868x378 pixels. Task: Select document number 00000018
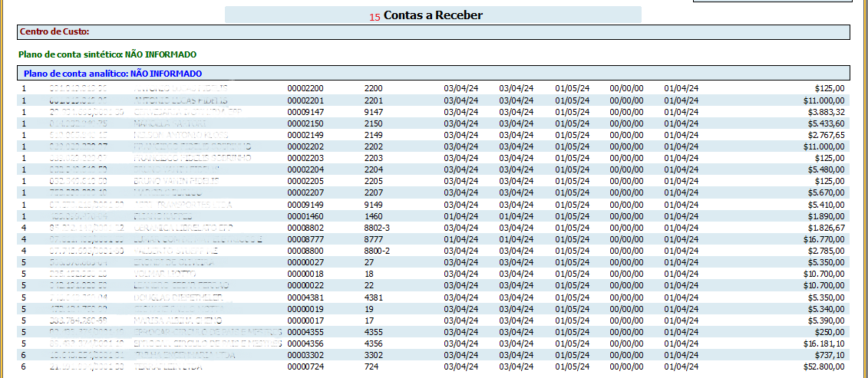pos(305,274)
